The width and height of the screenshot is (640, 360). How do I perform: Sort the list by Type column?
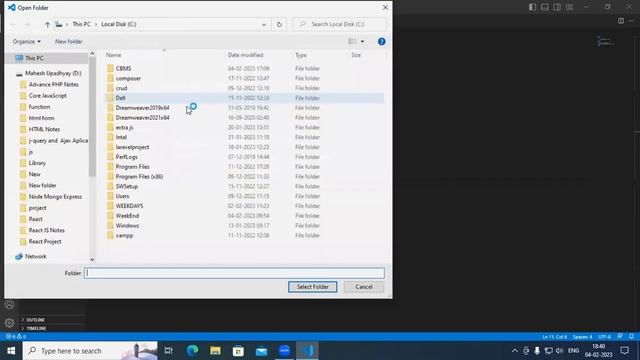(301, 55)
